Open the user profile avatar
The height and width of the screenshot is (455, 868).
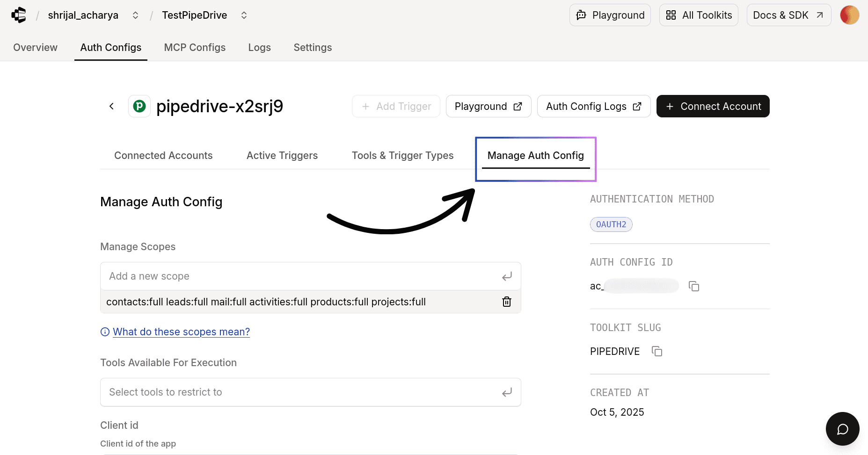pos(850,15)
